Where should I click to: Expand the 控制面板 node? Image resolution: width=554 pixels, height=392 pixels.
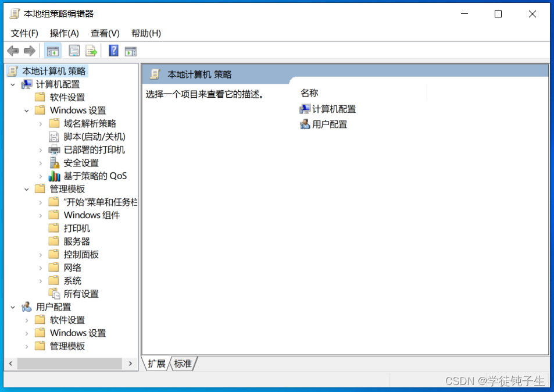tap(40, 255)
